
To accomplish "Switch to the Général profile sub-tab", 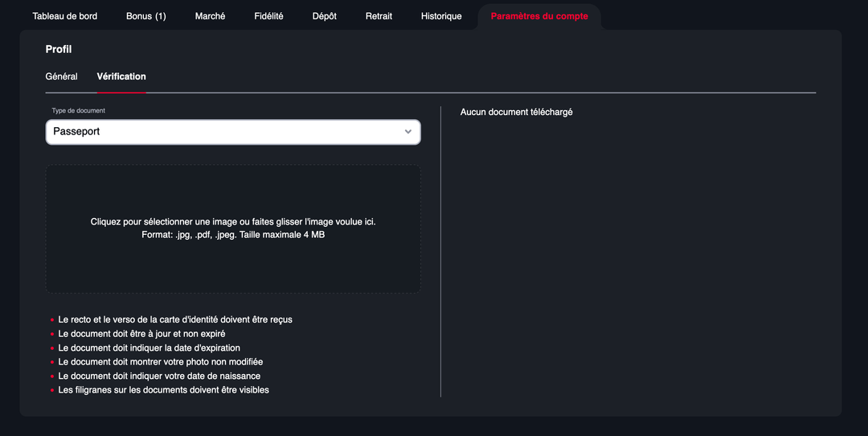I will tap(61, 76).
